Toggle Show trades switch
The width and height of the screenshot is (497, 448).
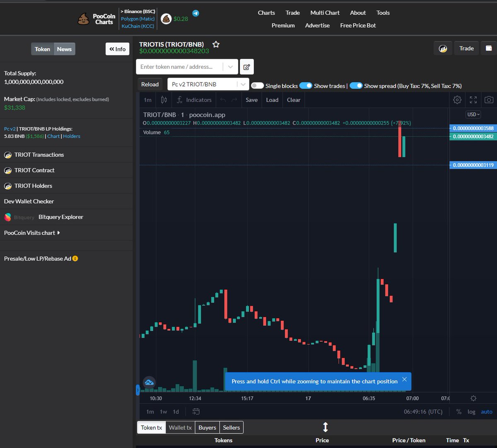[306, 86]
